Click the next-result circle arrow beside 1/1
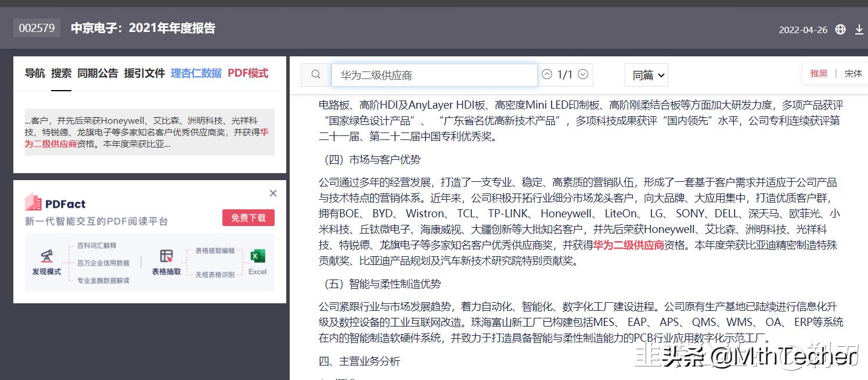This screenshot has width=868, height=380. (x=584, y=74)
